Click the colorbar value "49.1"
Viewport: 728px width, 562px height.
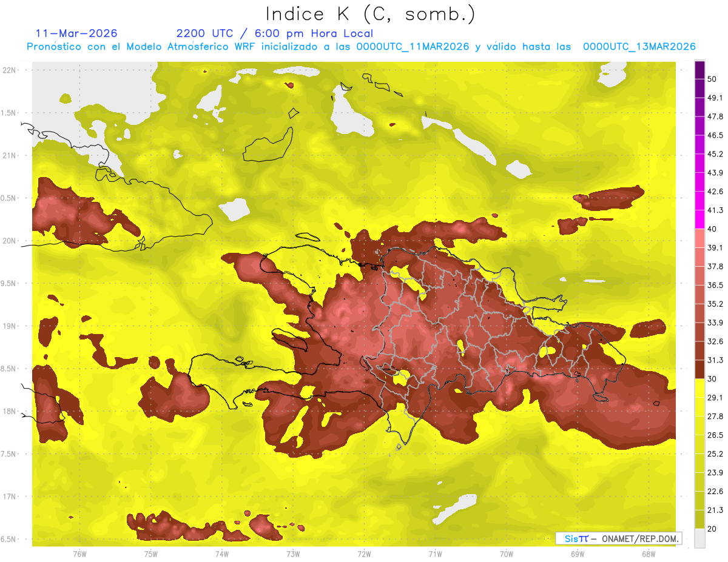pos(715,98)
